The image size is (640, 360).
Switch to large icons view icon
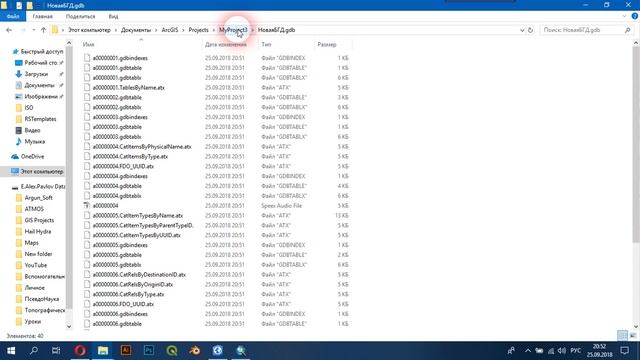pos(633,336)
